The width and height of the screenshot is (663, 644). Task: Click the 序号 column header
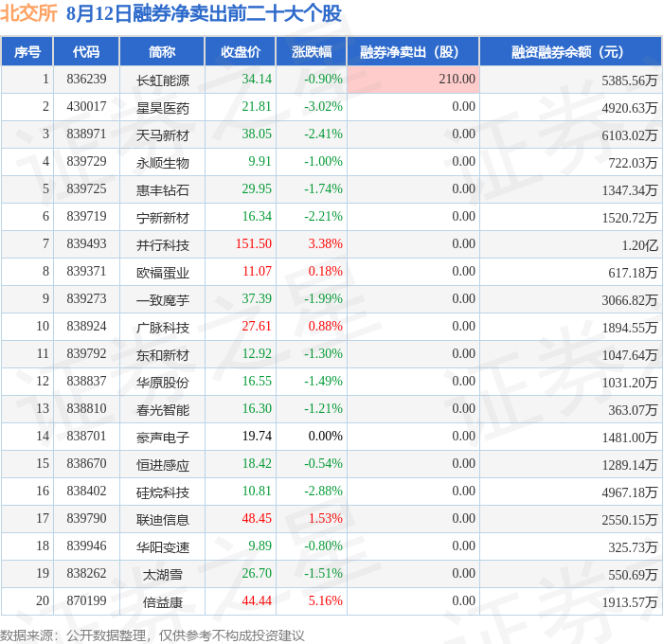[27, 51]
